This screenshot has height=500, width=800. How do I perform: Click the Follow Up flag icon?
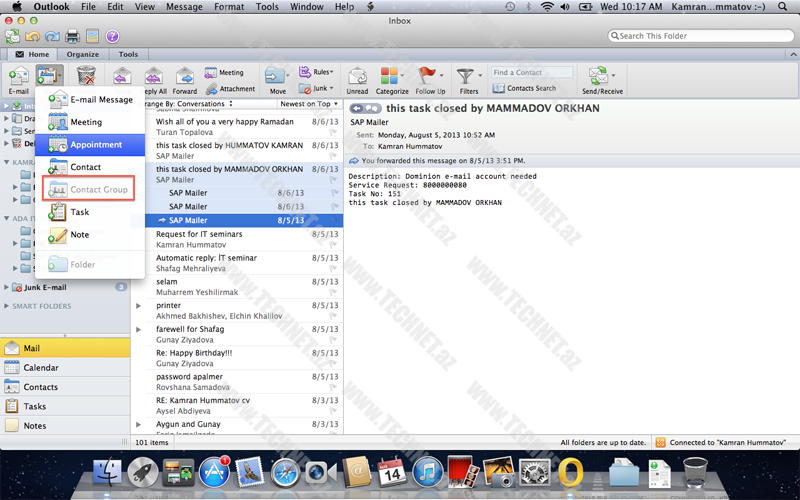tap(429, 77)
